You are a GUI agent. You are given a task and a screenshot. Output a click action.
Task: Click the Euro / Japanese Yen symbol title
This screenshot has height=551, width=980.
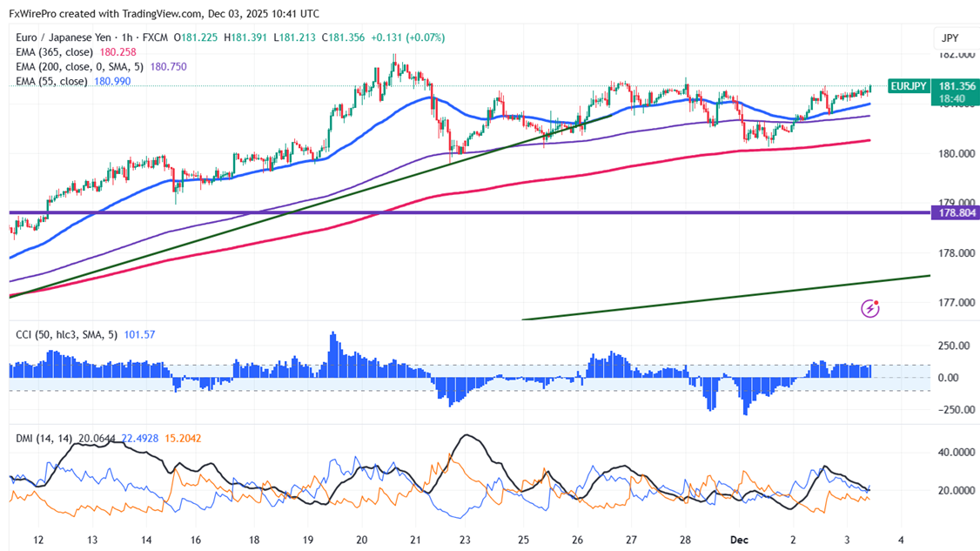tap(64, 37)
